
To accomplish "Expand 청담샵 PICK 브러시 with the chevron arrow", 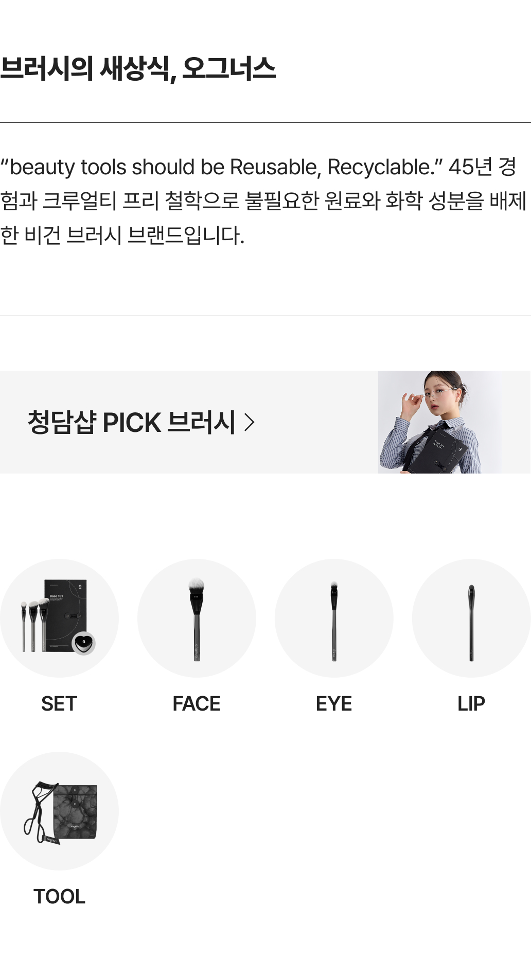I will [250, 422].
